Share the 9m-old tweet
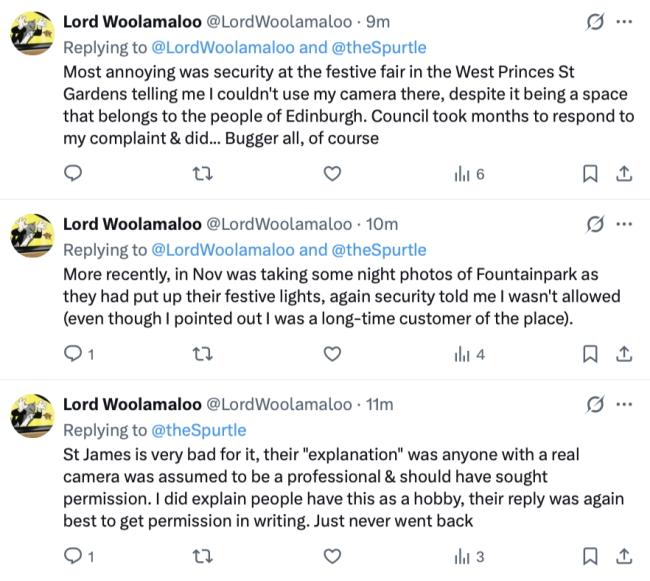 coord(622,174)
